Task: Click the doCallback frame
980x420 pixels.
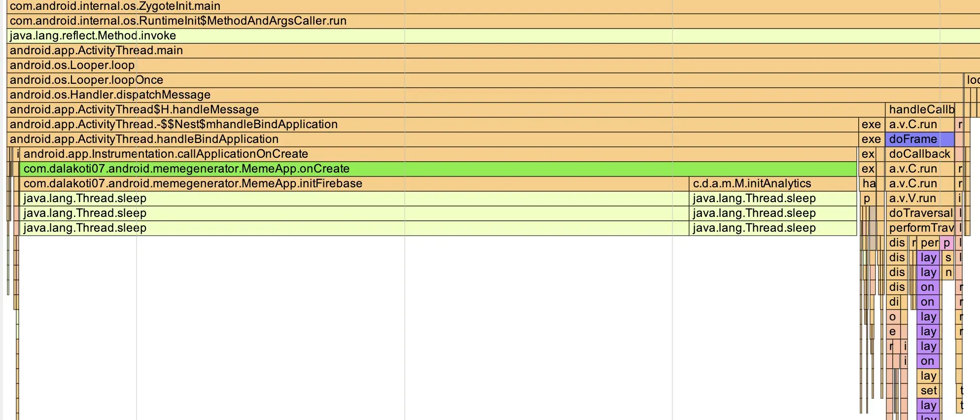Action: tap(919, 154)
